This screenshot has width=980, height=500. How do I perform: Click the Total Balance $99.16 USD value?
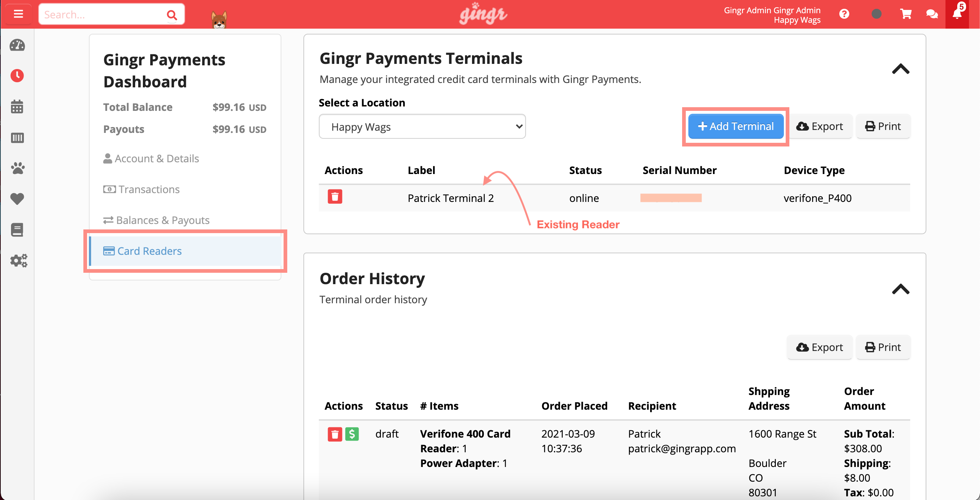point(239,107)
